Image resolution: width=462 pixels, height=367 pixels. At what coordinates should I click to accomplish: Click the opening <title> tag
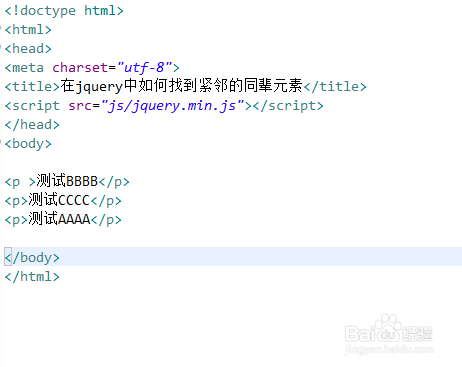coord(32,87)
